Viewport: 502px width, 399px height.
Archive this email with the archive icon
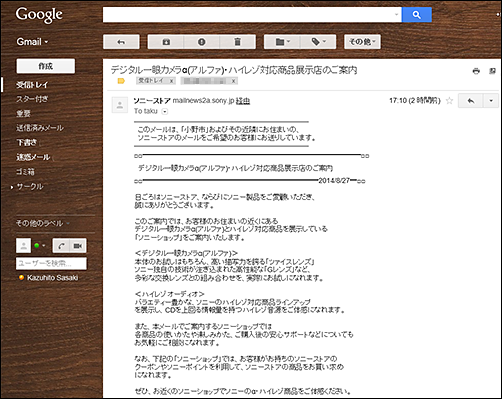pyautogui.click(x=166, y=42)
